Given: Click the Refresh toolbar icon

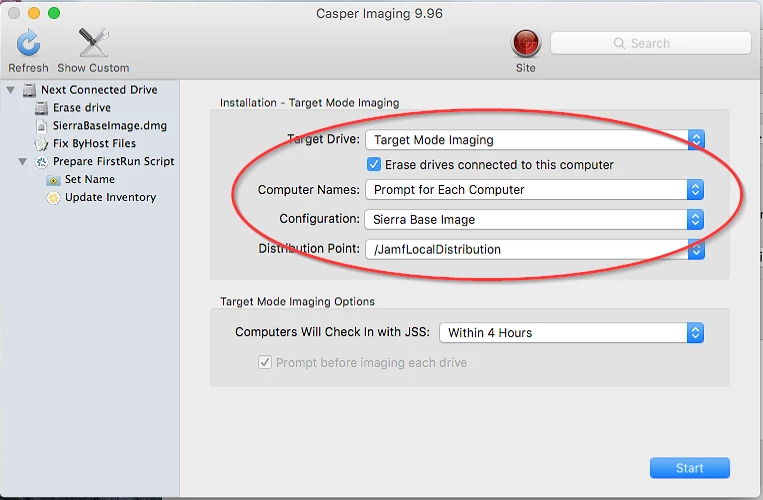Looking at the screenshot, I should [x=28, y=43].
